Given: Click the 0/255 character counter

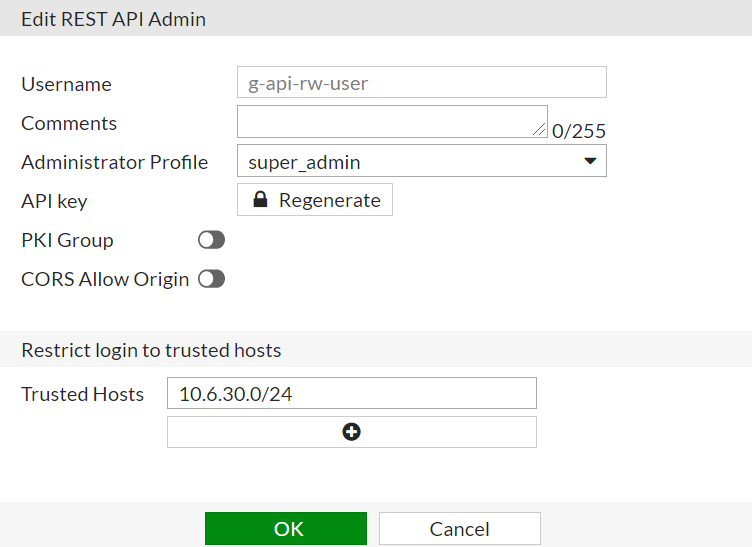Looking at the screenshot, I should click(x=579, y=131).
